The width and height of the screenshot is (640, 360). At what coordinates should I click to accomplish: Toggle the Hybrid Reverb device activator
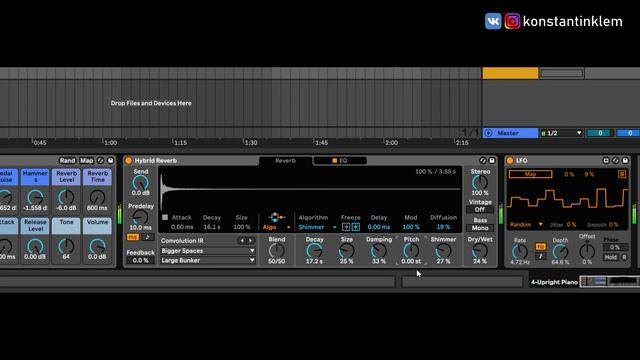click(129, 161)
